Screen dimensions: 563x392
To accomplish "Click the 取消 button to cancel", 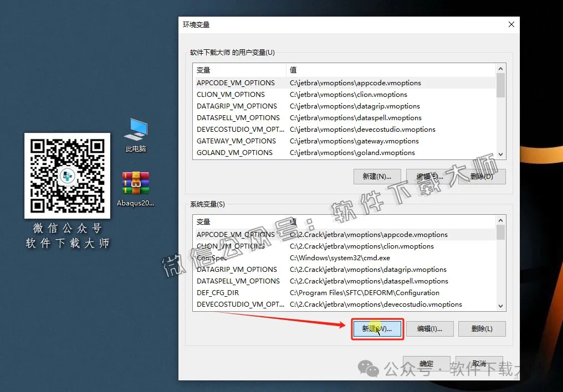I will [480, 364].
